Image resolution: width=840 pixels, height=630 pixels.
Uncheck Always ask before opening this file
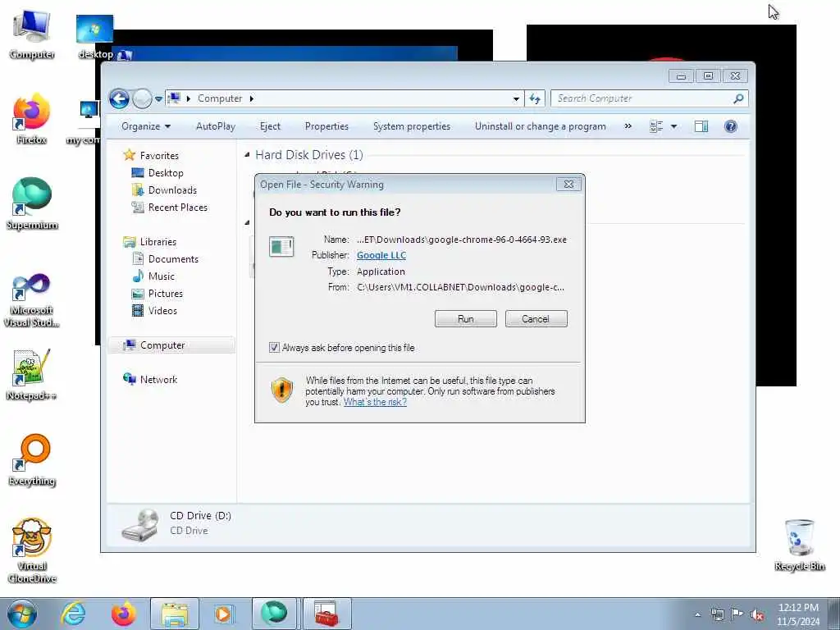(x=274, y=348)
